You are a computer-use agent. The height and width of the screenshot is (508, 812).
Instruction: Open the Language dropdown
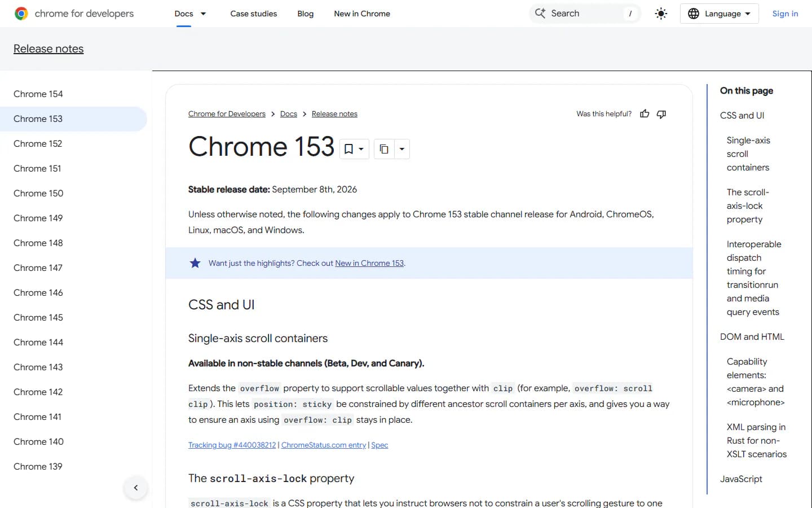(x=719, y=14)
